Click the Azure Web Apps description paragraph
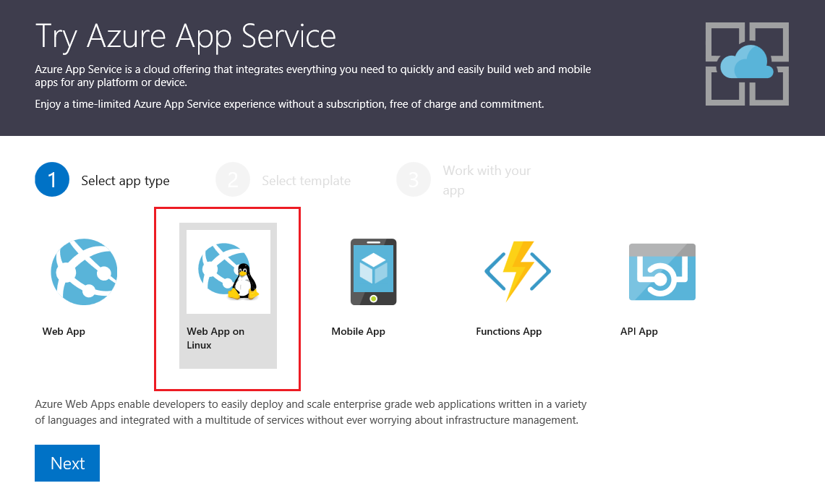Screen dimensions: 825x504 (311, 412)
